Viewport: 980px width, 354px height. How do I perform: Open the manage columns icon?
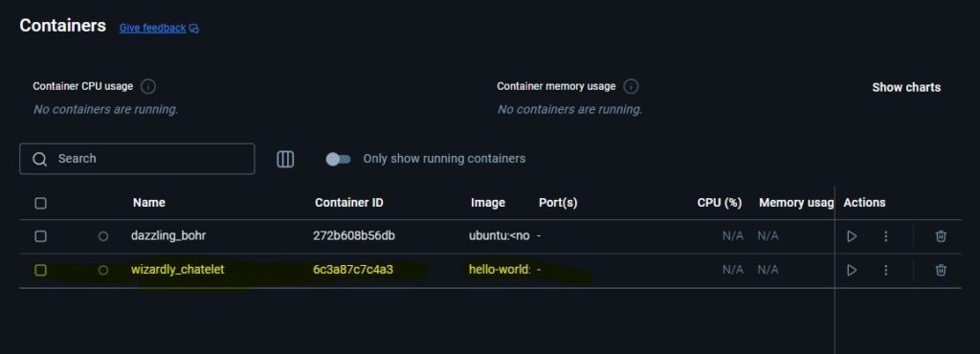click(x=285, y=159)
